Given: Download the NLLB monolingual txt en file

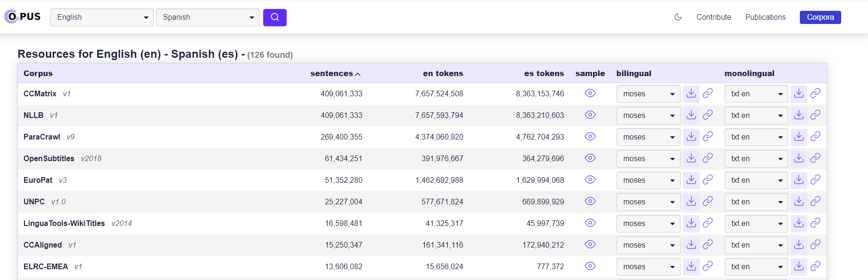Looking at the screenshot, I should click(x=798, y=115).
